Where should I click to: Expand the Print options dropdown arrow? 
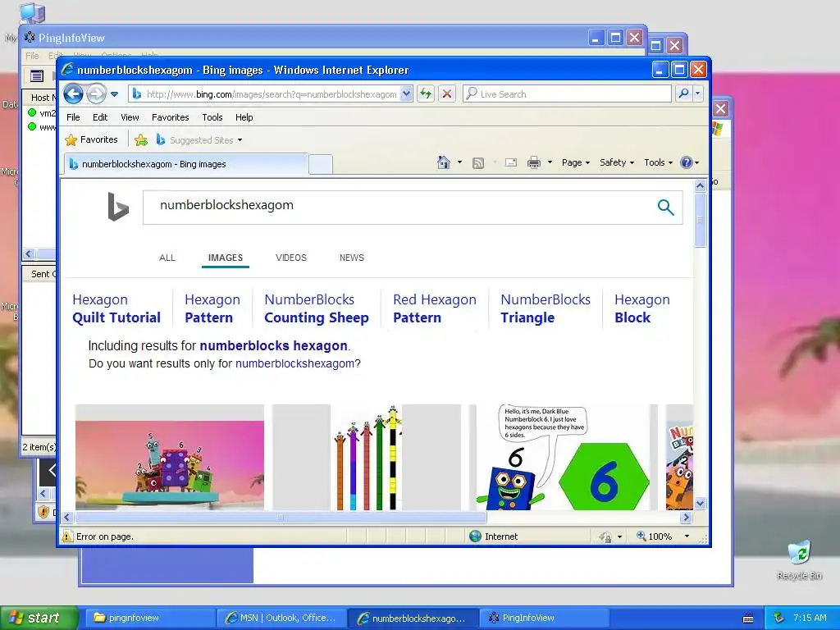(x=550, y=162)
